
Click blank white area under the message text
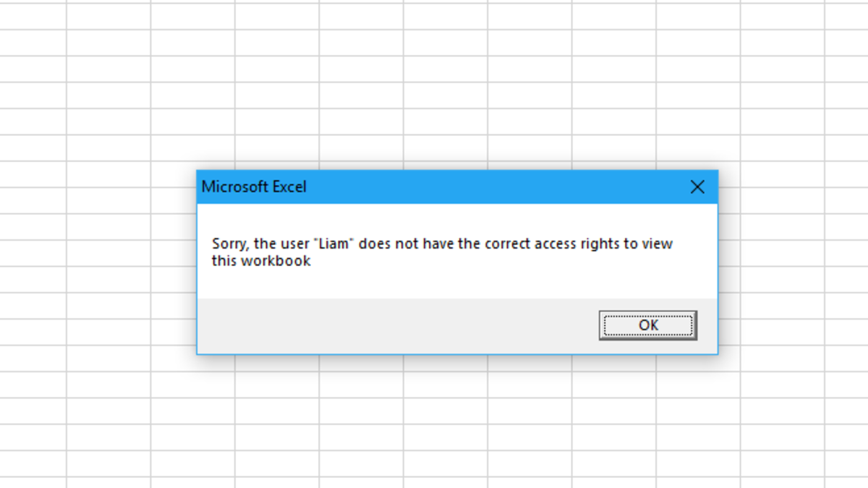[x=456, y=283]
